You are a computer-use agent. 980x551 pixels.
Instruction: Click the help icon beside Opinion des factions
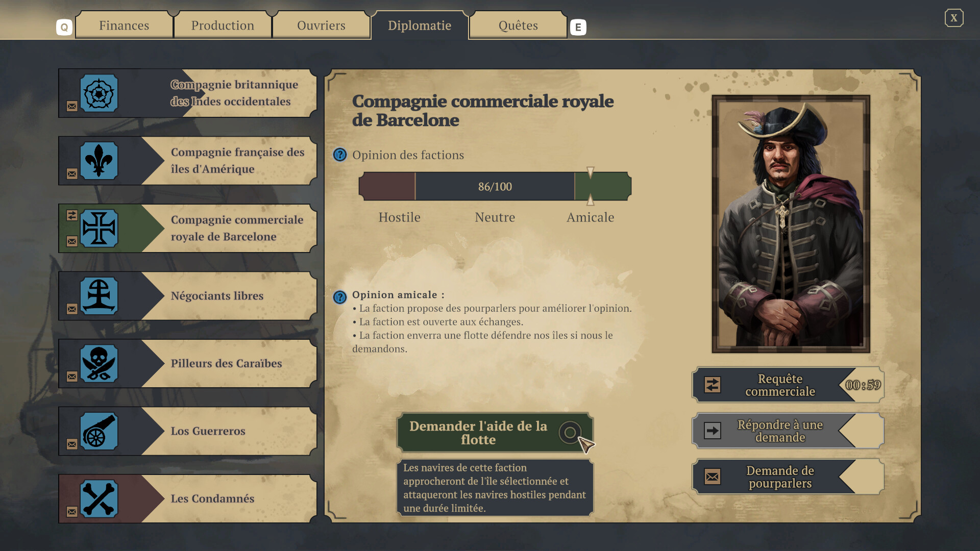340,155
